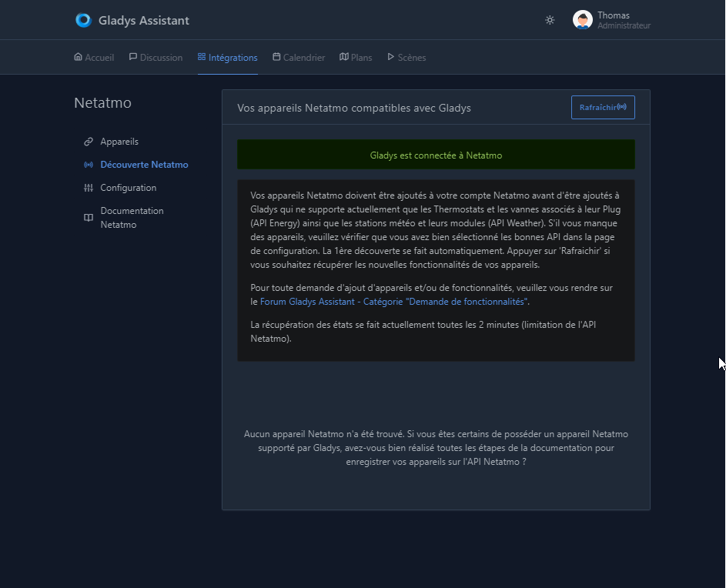Click the calendar icon beside Calendrier
This screenshot has width=726, height=588.
(x=276, y=56)
